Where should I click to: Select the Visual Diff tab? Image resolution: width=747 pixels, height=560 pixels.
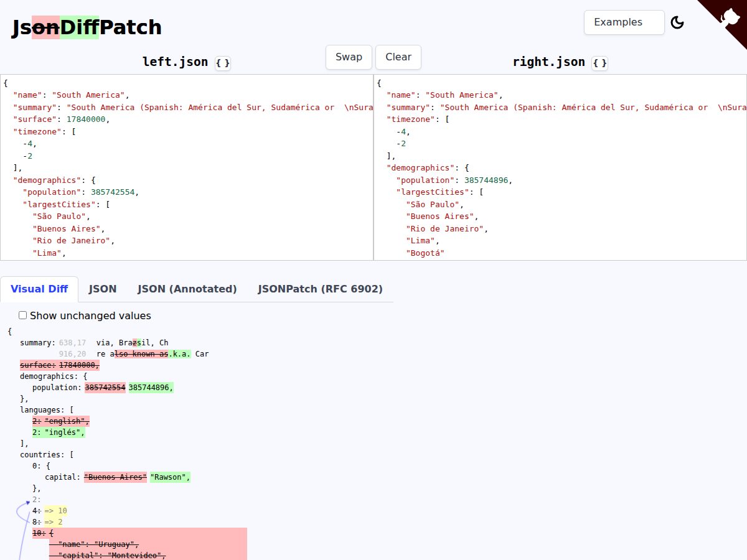[x=39, y=289]
